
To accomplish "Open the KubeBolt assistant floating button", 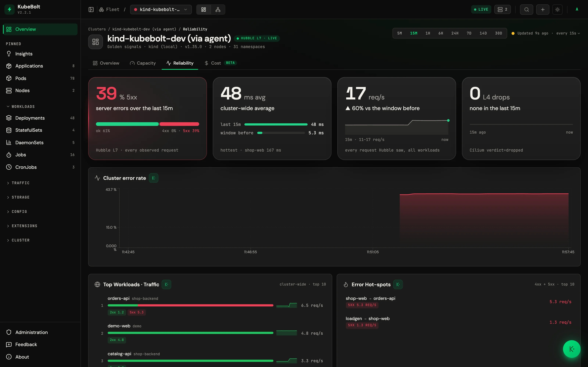I will click(572, 349).
